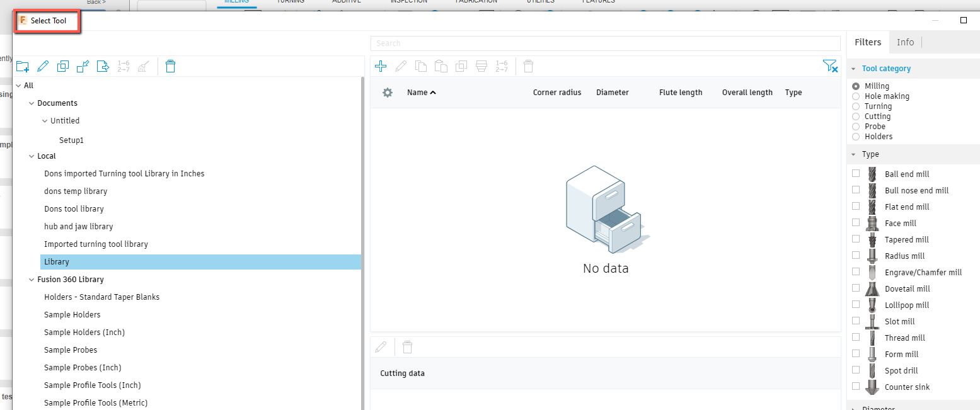Viewport: 980px width, 410px height.
Task: Click the Slot mill icon
Action: click(x=872, y=321)
